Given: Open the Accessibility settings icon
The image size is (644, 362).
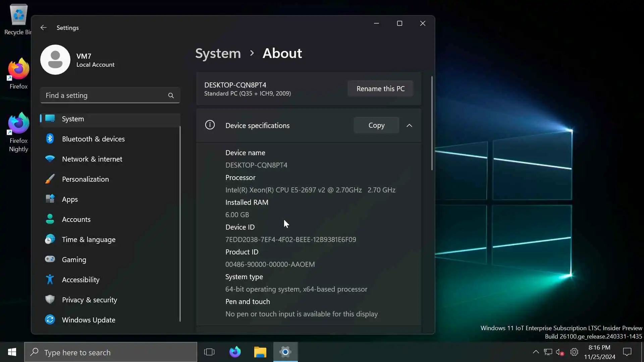Looking at the screenshot, I should pos(50,280).
